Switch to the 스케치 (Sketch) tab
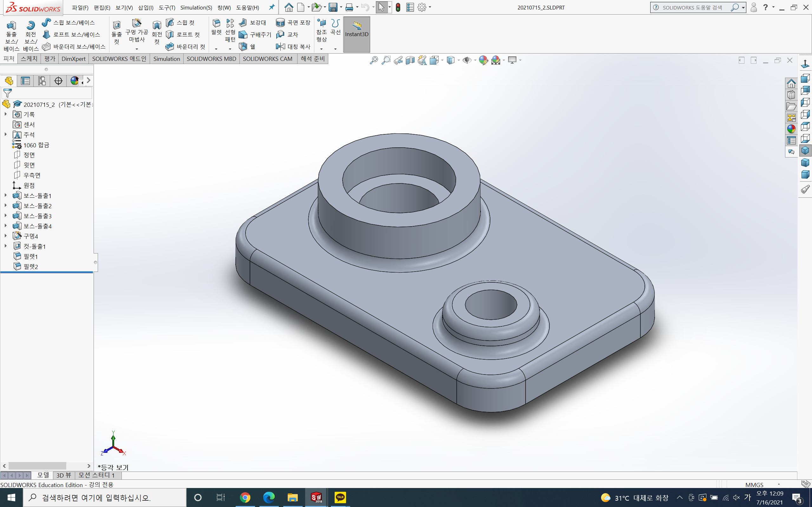Image resolution: width=812 pixels, height=507 pixels. [29, 59]
